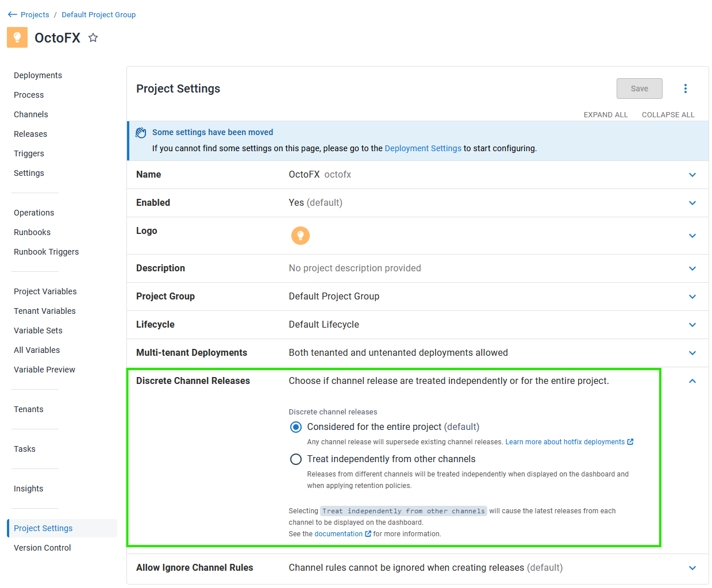
Task: Follow the Projects breadcrumb link
Action: (x=35, y=15)
